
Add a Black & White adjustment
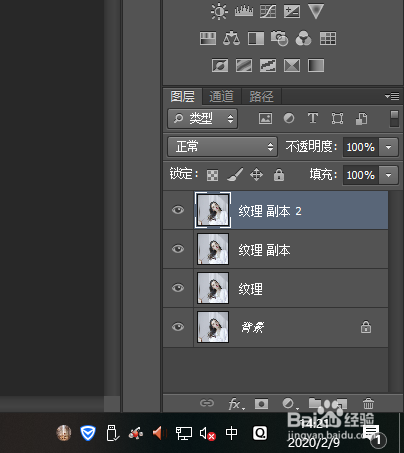(x=256, y=38)
